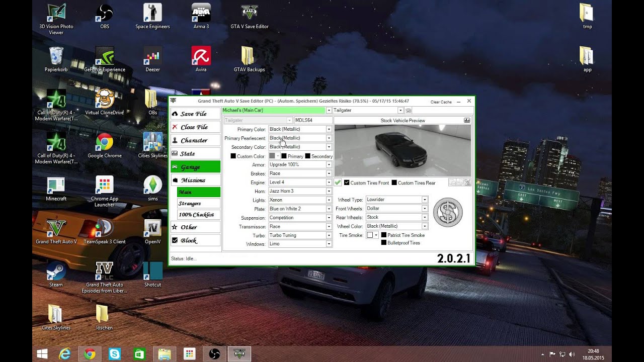Open GeForce Experience shortcut
This screenshot has height=362, width=644.
tap(104, 59)
